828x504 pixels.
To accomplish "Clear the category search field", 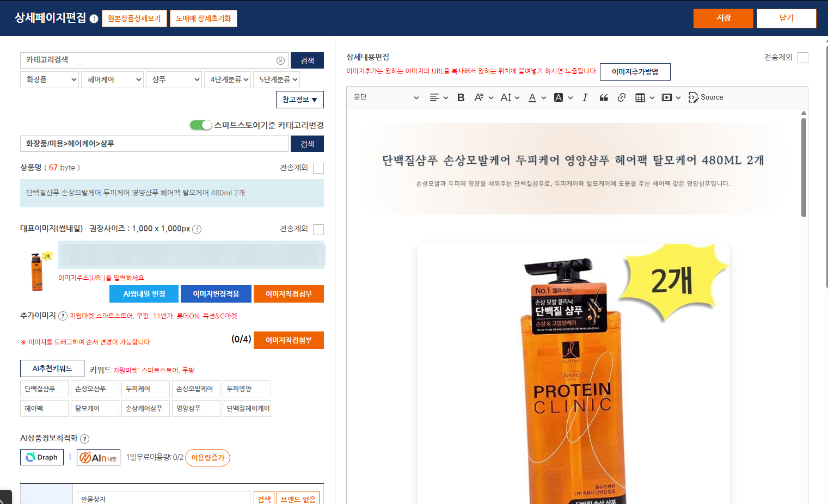I will pos(280,60).
